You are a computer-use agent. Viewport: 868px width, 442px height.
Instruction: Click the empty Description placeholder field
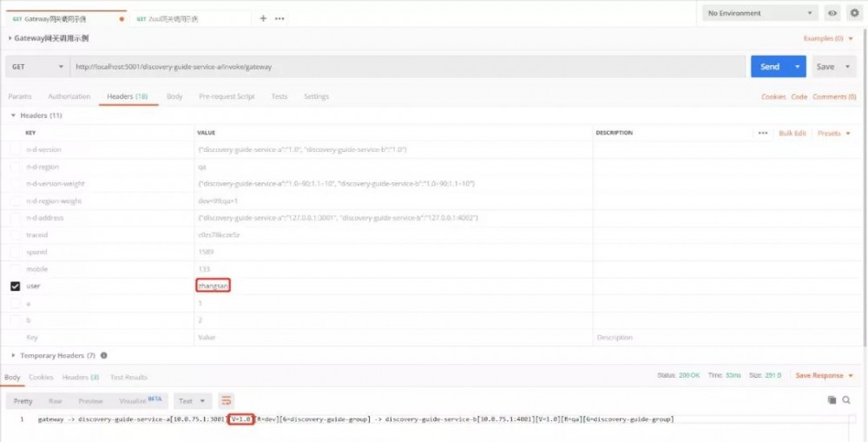615,337
